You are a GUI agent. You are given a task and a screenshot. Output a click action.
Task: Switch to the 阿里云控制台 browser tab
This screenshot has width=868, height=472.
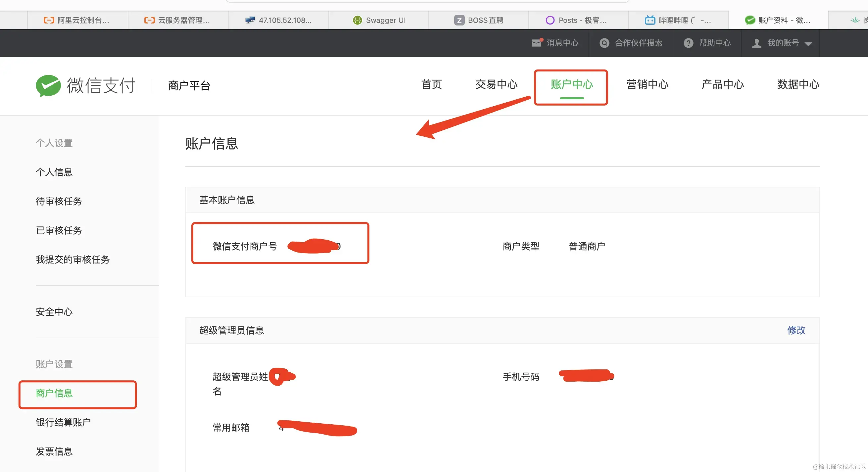(77, 20)
